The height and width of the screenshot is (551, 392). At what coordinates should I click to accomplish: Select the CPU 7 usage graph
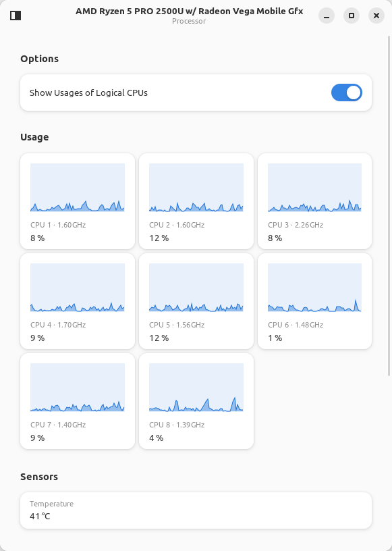tap(78, 387)
